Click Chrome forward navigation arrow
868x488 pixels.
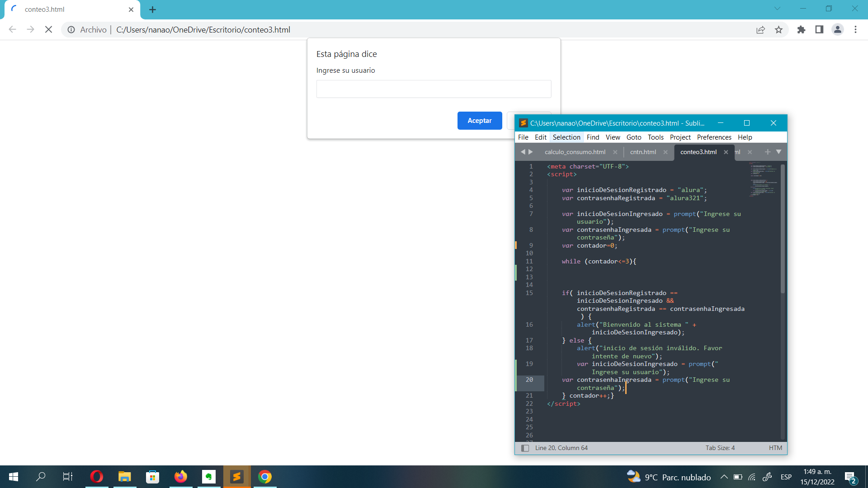click(30, 30)
